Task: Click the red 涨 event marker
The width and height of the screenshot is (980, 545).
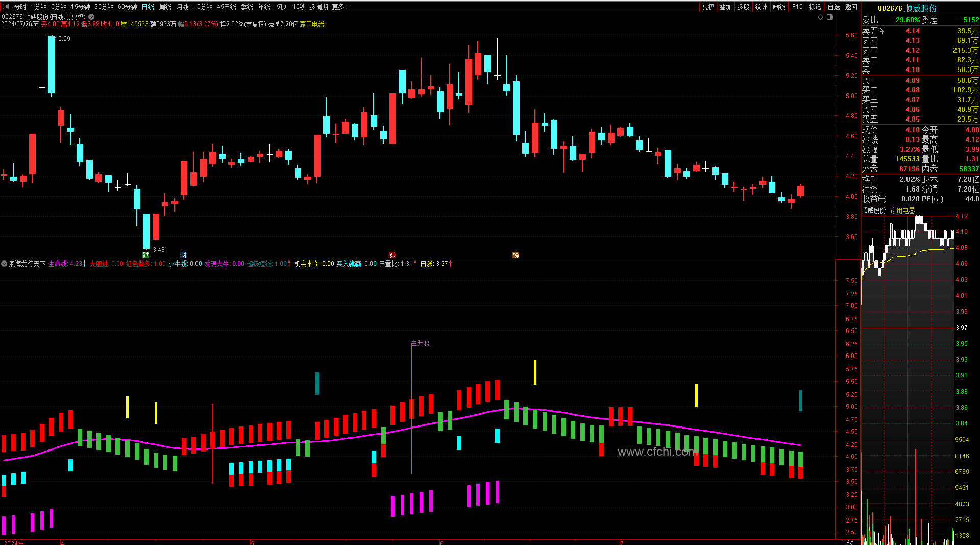Action: [x=392, y=255]
